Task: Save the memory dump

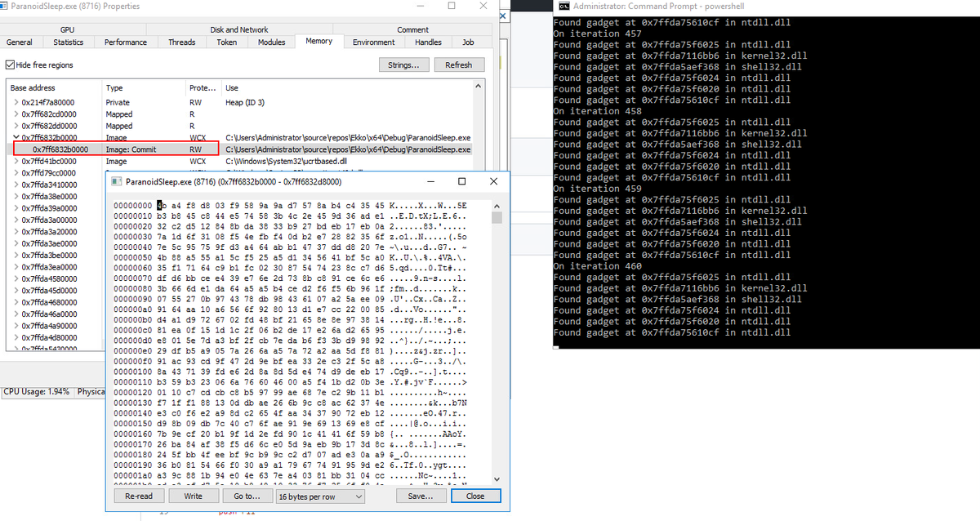Action: coord(421,496)
